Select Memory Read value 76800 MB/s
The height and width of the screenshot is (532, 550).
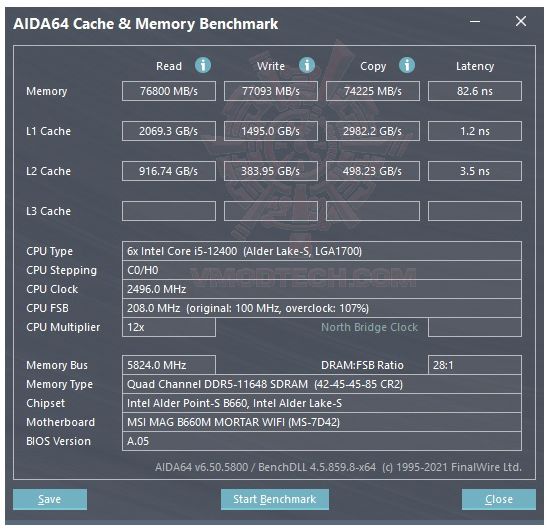[169, 91]
